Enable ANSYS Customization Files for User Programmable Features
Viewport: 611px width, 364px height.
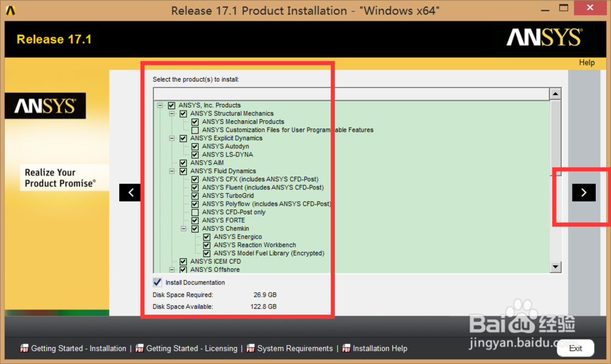195,130
